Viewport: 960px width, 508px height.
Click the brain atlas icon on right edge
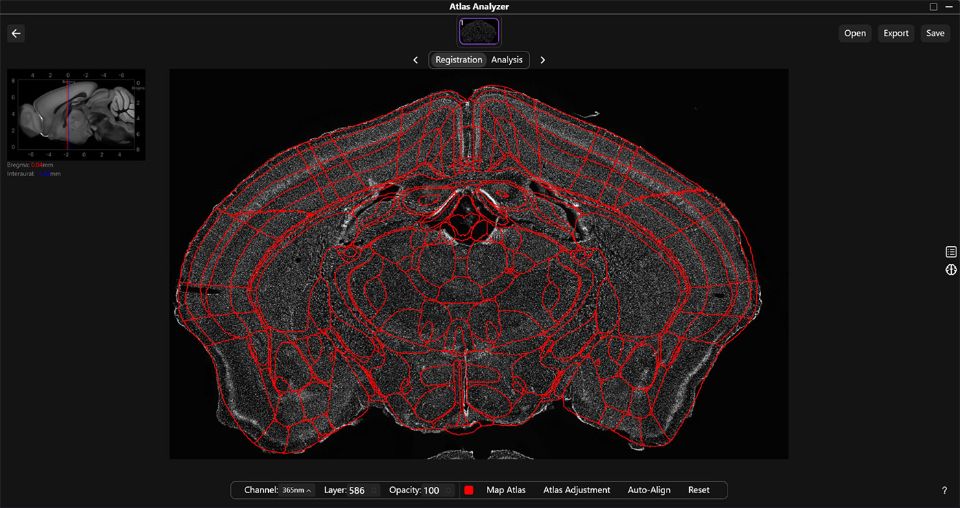951,270
